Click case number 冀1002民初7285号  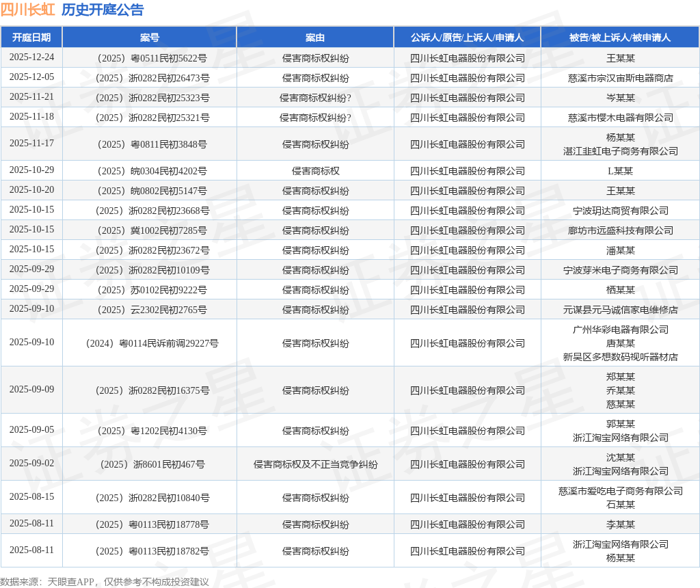pos(152,231)
